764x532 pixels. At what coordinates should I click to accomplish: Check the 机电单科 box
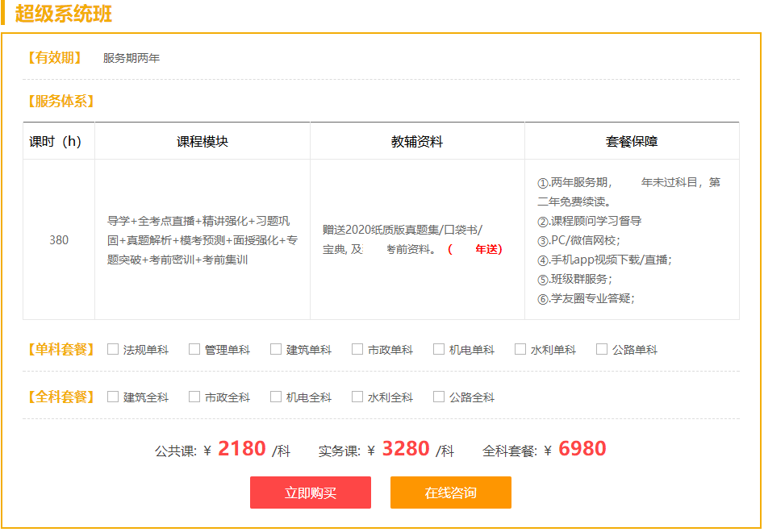(439, 349)
